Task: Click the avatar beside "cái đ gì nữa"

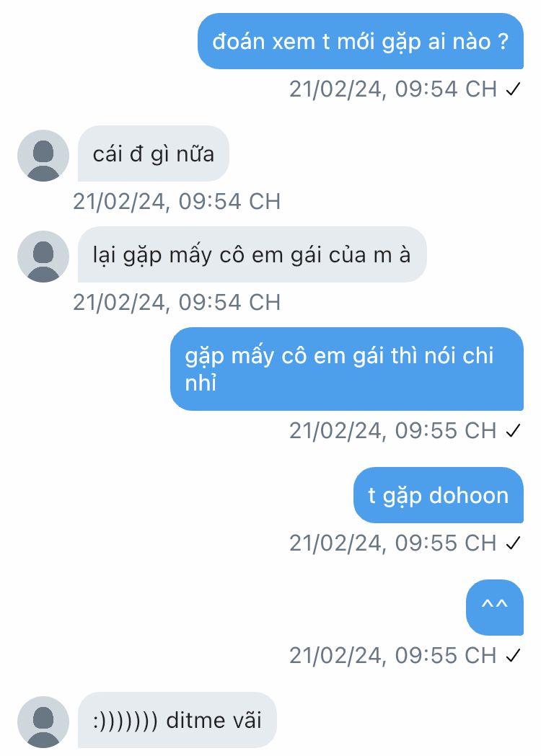Action: coord(43,156)
